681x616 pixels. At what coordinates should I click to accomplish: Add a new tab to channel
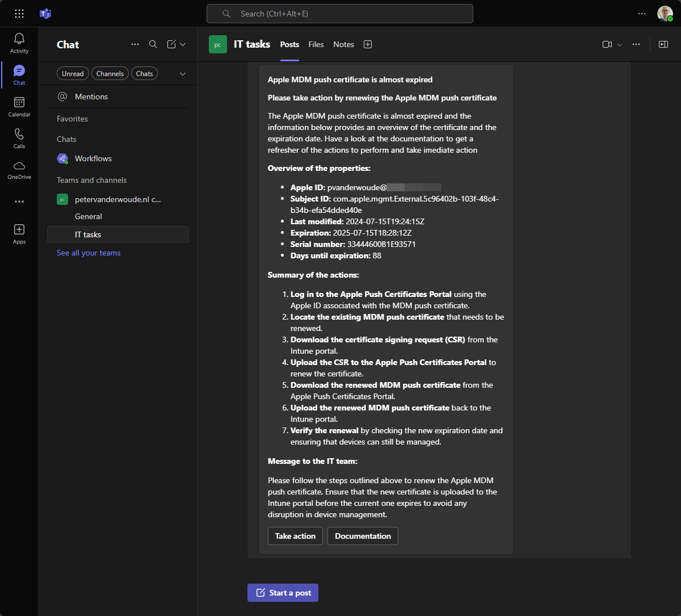[x=368, y=44]
